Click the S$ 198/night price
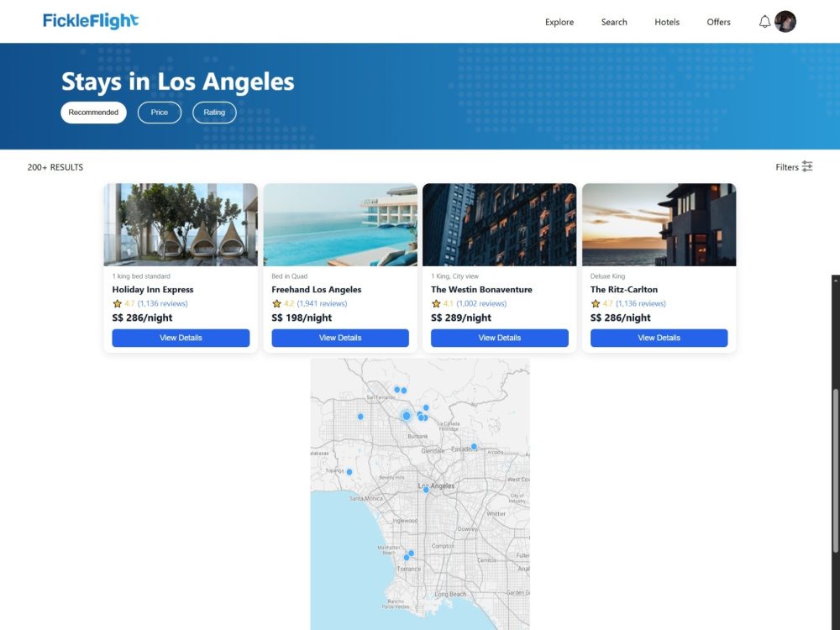The width and height of the screenshot is (840, 630). pos(302,318)
